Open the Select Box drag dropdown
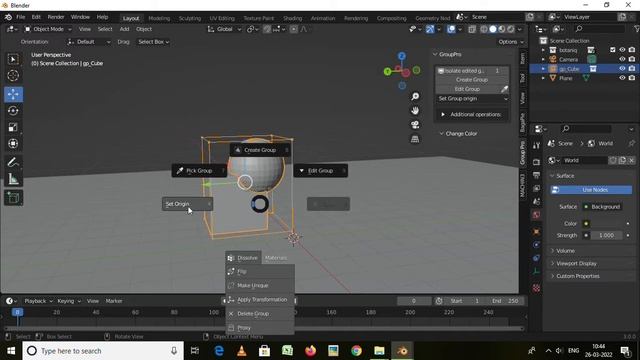640x360 pixels. 153,42
